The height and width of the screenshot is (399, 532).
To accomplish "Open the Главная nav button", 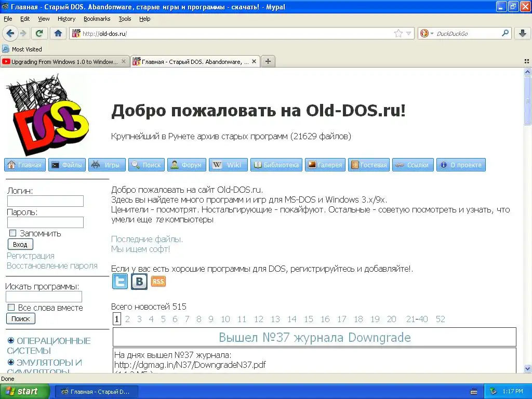I will pos(25,165).
